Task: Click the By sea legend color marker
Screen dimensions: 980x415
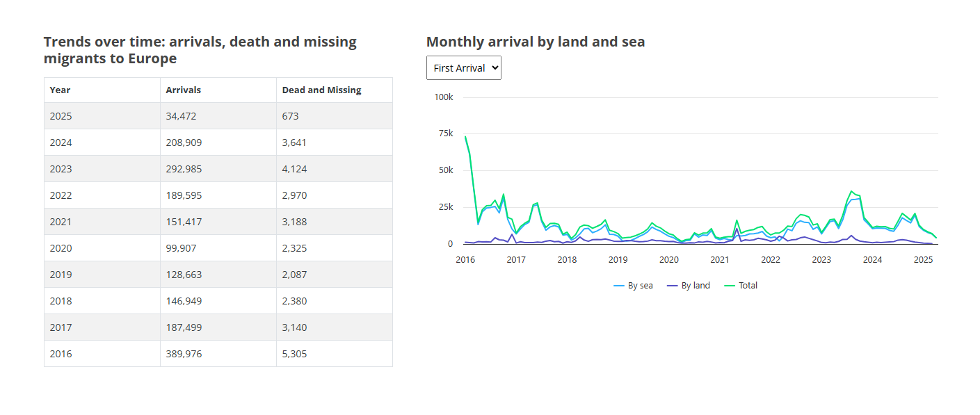Action: click(x=619, y=286)
